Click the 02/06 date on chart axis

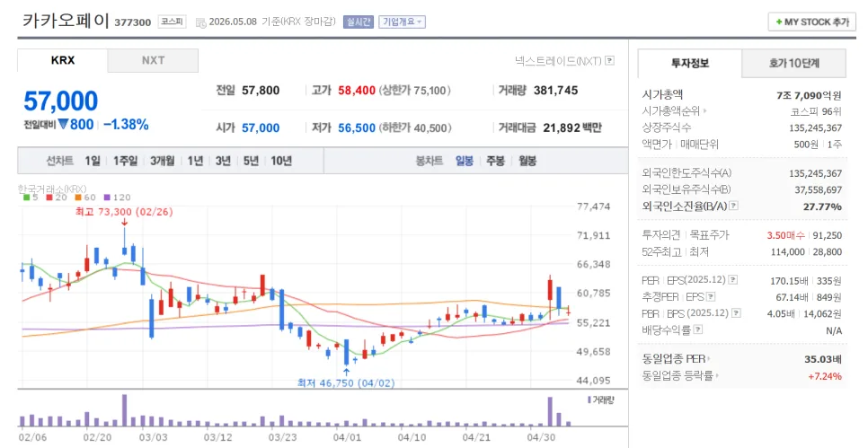pos(32,437)
